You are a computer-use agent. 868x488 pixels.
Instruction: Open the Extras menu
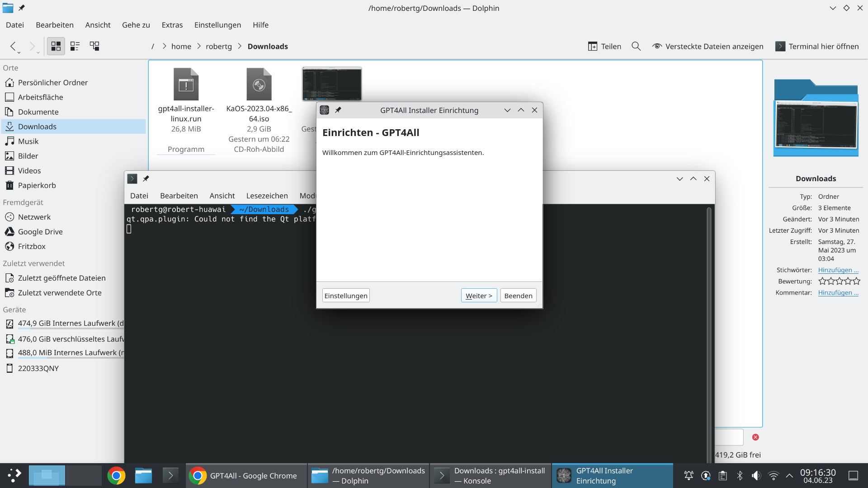172,25
